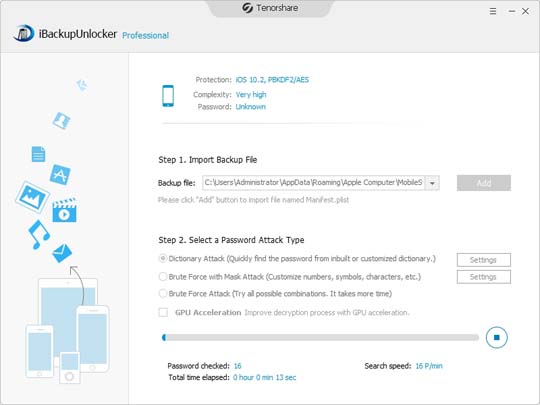Click the blue phone device icon
This screenshot has width=540, height=405.
point(168,96)
